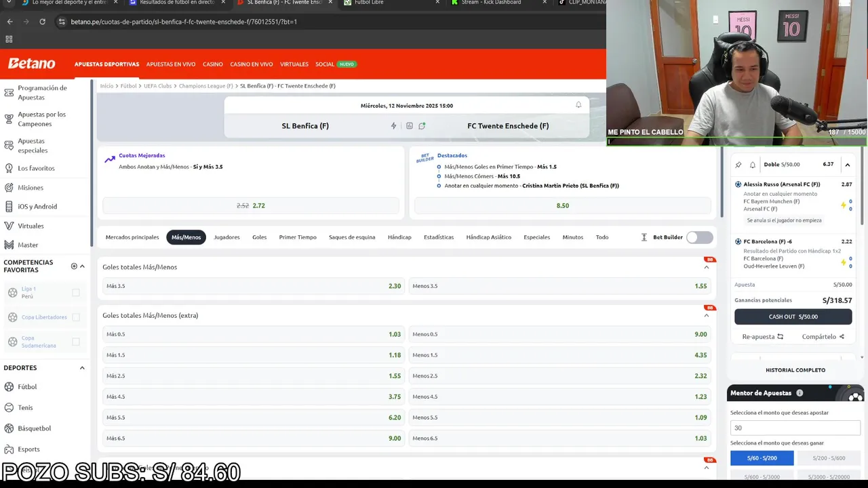Open Hándicap Asiático market tab
The width and height of the screenshot is (868, 488).
(488, 237)
